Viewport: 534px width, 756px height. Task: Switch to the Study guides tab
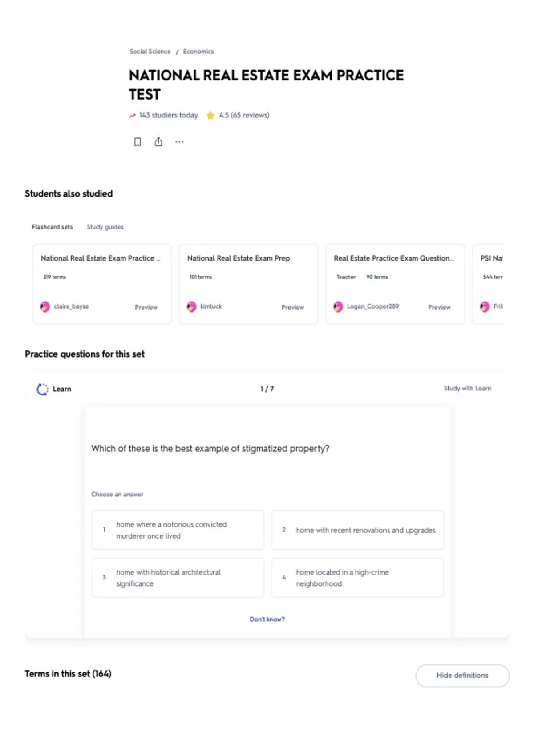pyautogui.click(x=105, y=227)
